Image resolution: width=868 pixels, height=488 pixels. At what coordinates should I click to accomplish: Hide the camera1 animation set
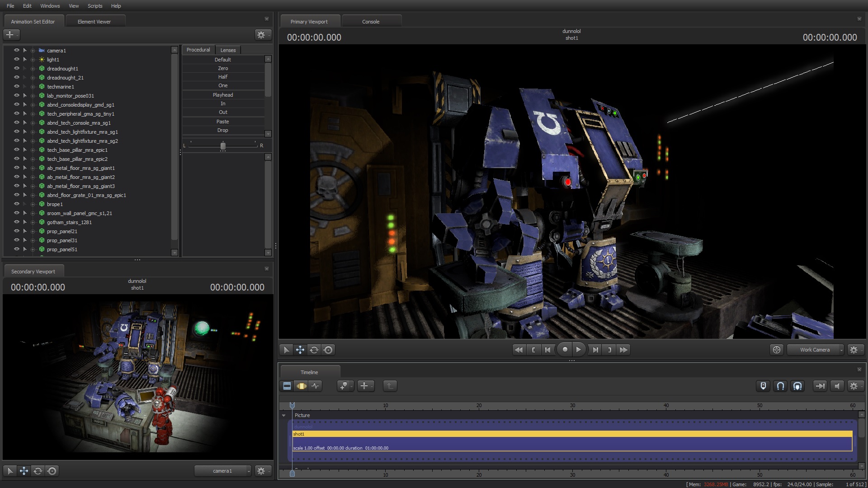(17, 50)
